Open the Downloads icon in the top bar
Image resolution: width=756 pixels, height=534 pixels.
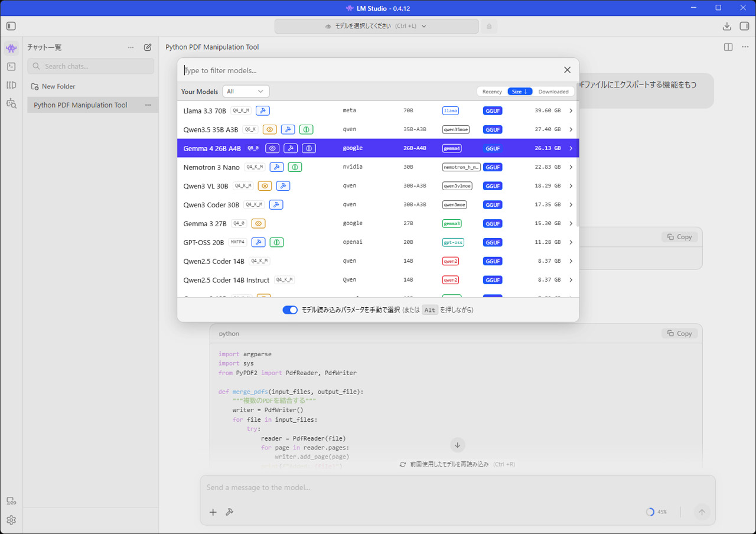727,26
